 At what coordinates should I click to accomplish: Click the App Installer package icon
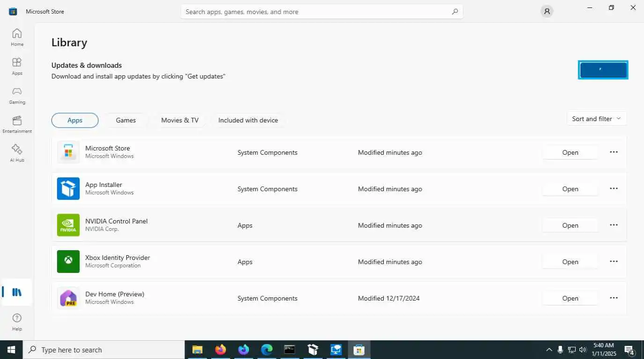[68, 189]
